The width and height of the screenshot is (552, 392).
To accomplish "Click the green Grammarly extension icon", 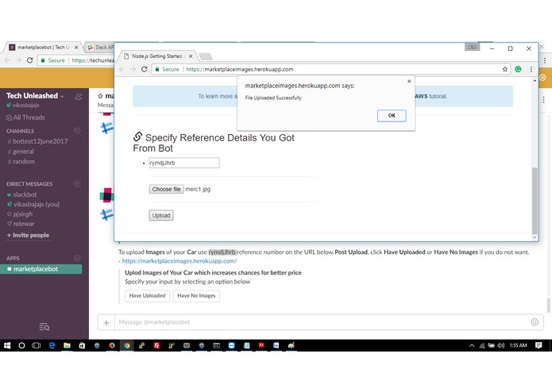I will [518, 69].
